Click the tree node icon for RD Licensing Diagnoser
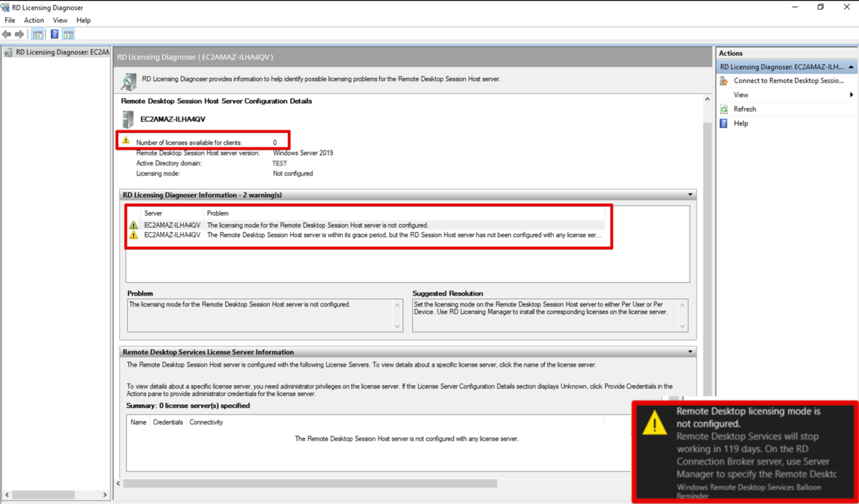Image resolution: width=859 pixels, height=504 pixels. pos(8,52)
